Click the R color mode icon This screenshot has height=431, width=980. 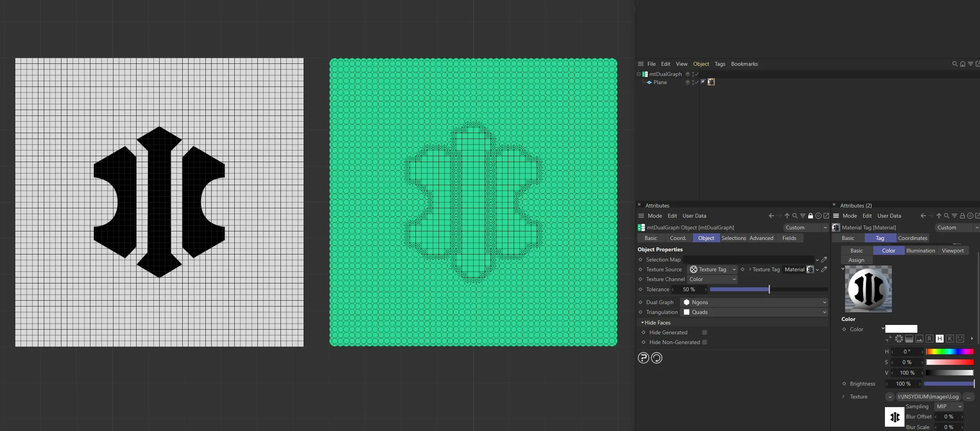click(x=930, y=339)
